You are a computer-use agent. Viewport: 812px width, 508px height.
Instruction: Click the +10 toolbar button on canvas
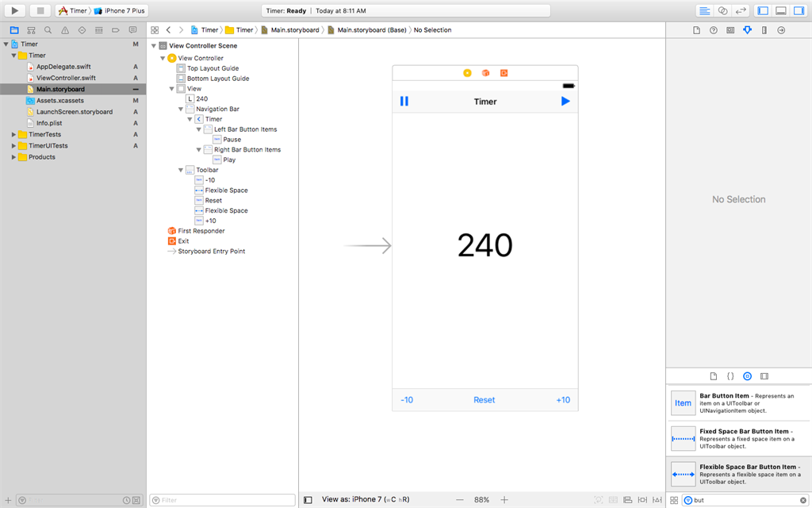[563, 400]
